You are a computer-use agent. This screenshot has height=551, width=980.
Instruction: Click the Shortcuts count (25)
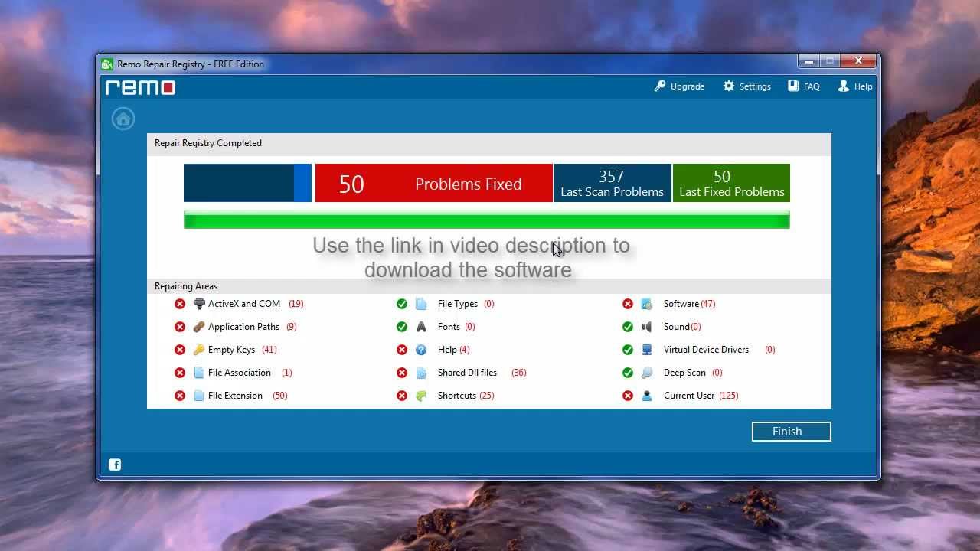(487, 396)
